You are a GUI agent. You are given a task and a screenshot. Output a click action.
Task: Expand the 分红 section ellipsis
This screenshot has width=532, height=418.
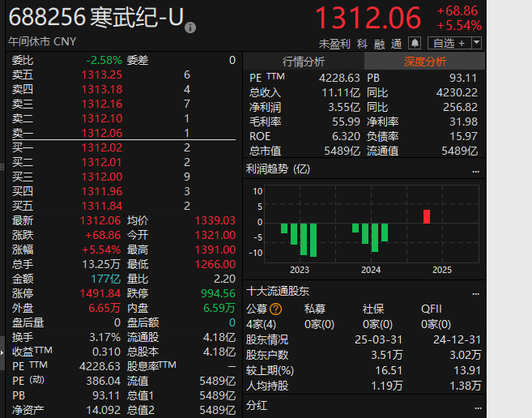tap(475, 405)
